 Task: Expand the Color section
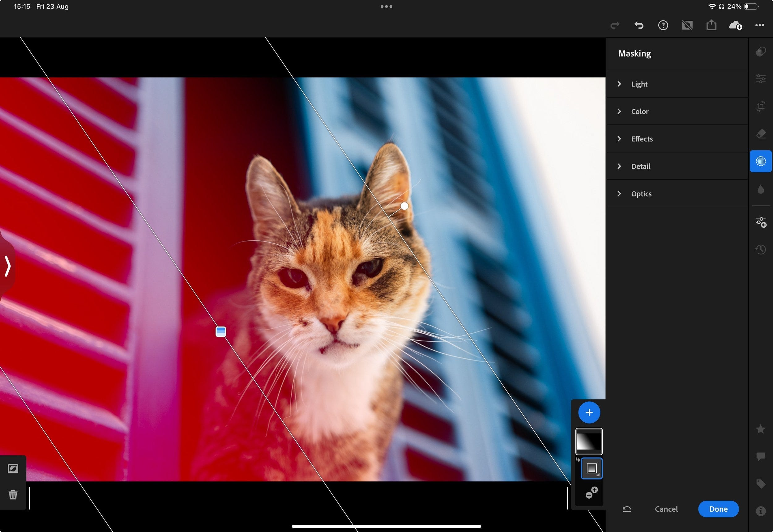(x=639, y=111)
